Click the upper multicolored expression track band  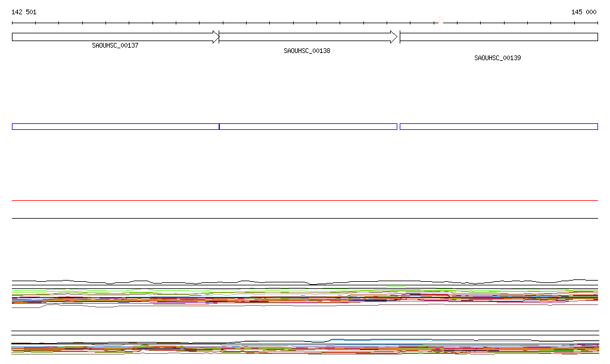[x=305, y=297]
